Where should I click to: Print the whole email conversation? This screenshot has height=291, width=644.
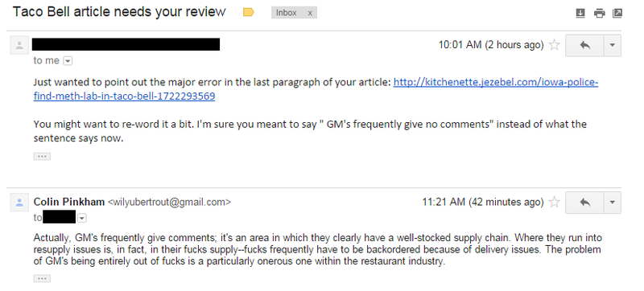[599, 13]
